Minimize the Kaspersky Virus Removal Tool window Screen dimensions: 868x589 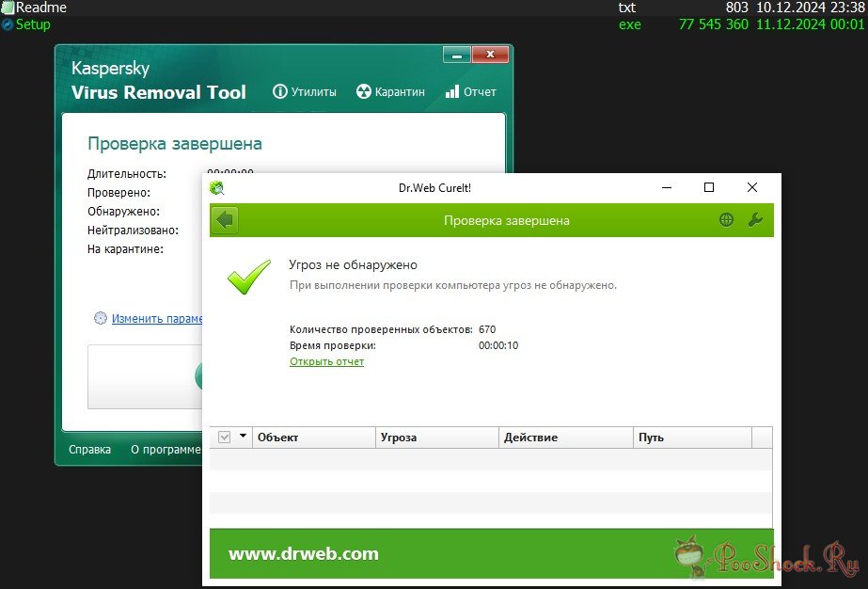457,55
